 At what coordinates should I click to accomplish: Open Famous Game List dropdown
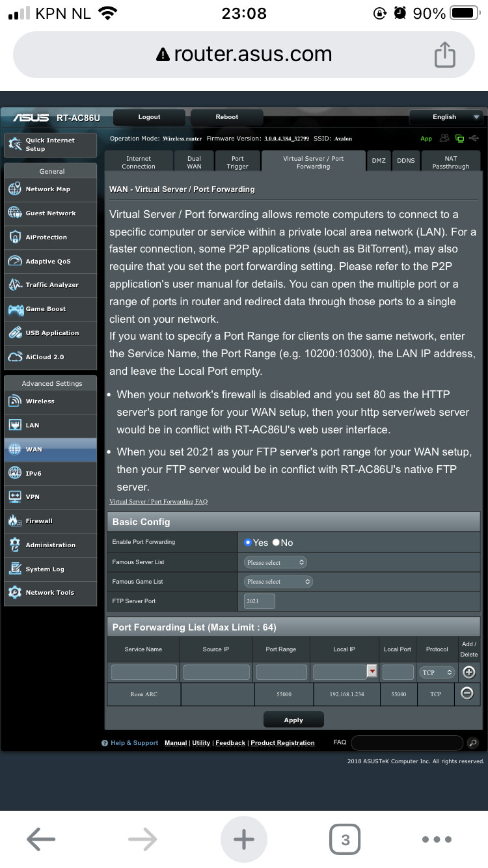278,582
